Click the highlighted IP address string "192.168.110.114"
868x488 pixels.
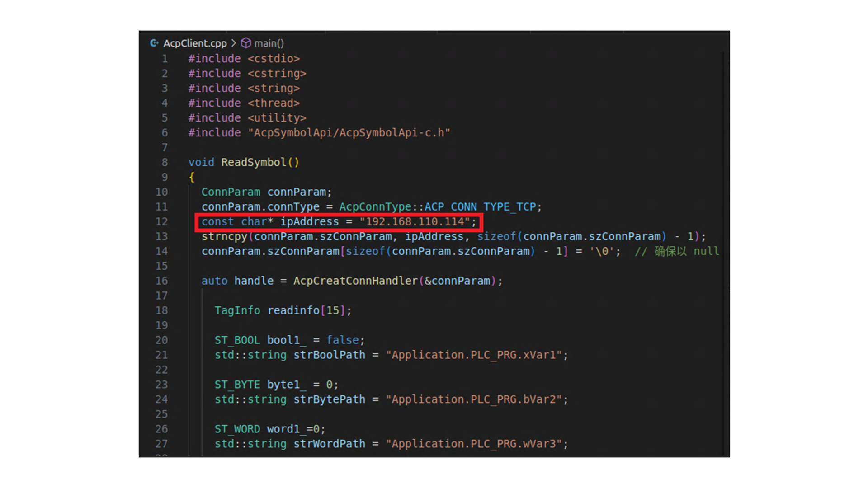[x=415, y=221]
